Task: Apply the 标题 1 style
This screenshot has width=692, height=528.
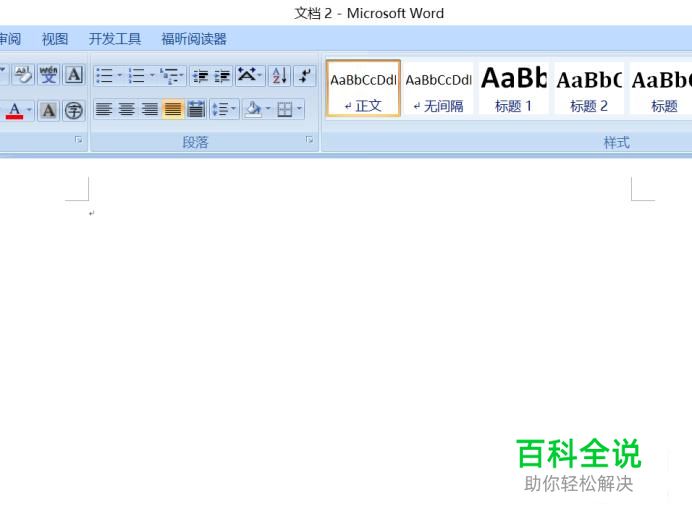Action: click(x=514, y=88)
